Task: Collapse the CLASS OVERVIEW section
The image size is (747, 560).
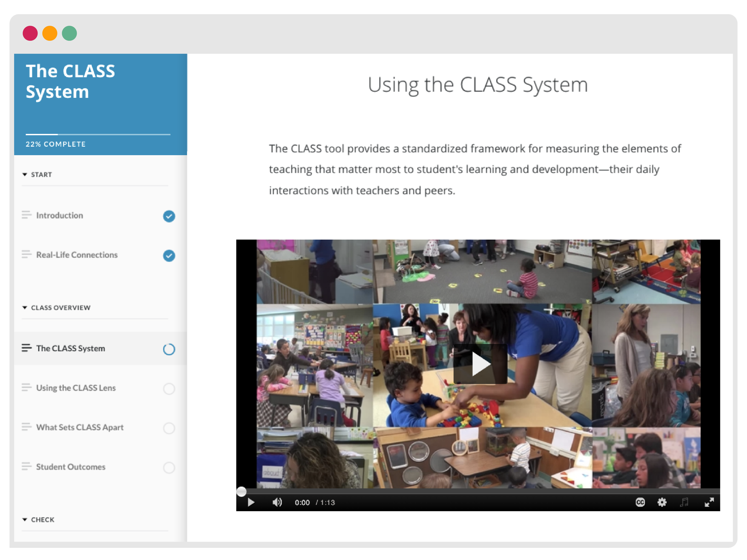Action: tap(25, 307)
